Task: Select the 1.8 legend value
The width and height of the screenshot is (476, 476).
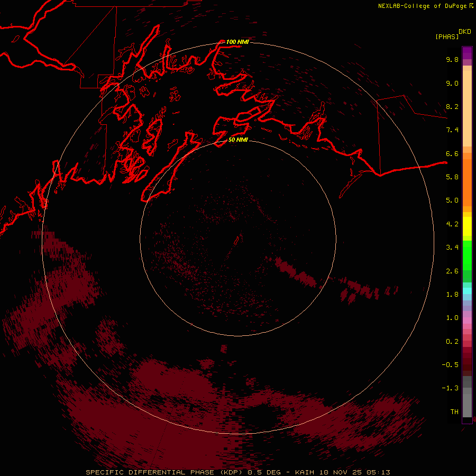Action: click(x=452, y=295)
